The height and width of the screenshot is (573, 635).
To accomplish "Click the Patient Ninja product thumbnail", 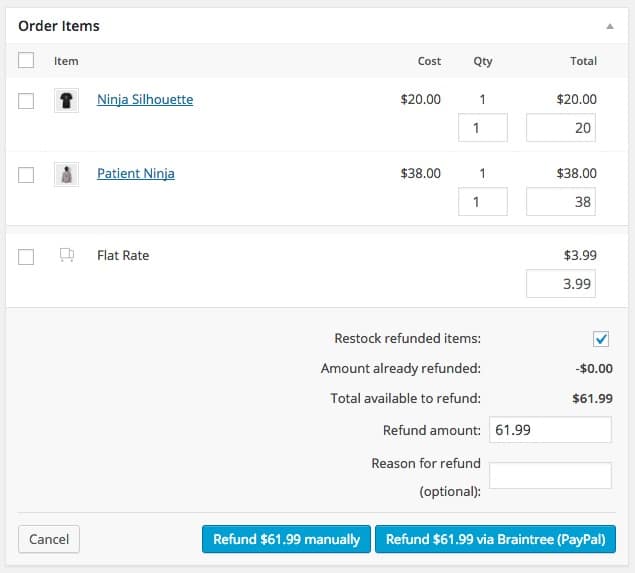I will 66,174.
